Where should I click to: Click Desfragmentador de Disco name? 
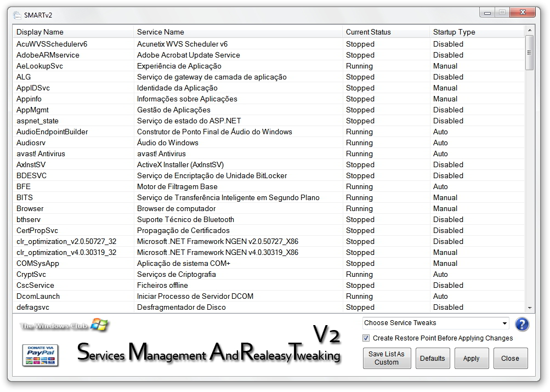tap(182, 307)
